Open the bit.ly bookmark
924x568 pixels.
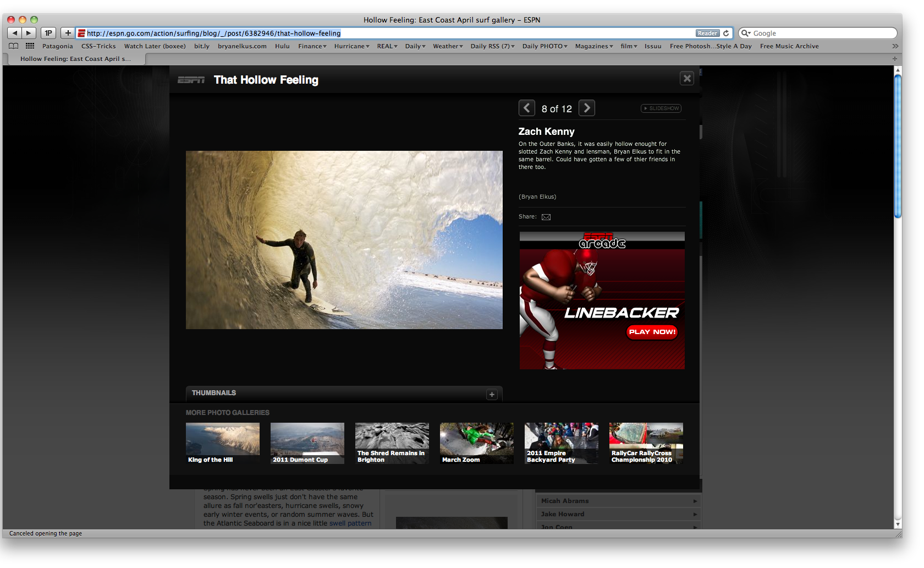pyautogui.click(x=202, y=46)
